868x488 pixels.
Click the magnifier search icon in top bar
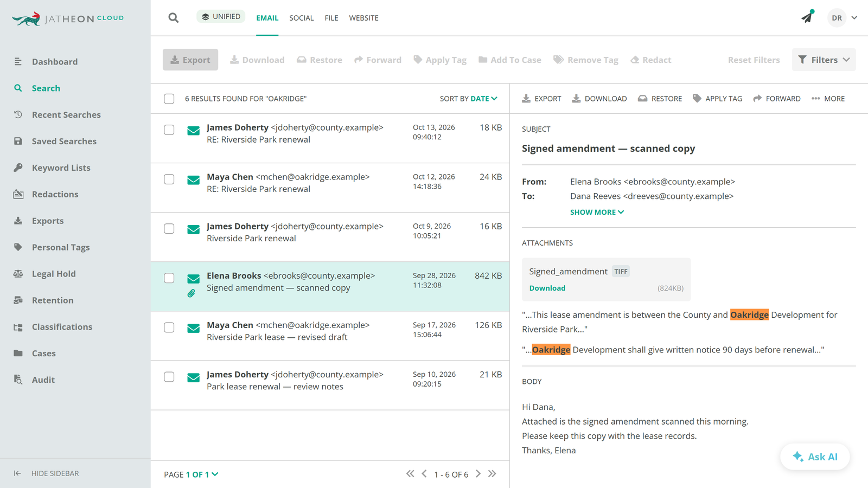174,18
